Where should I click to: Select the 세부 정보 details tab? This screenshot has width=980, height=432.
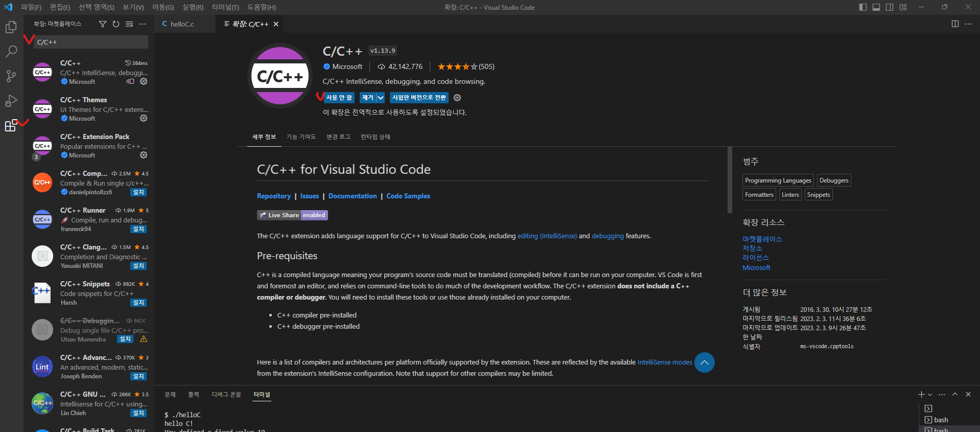tap(264, 137)
